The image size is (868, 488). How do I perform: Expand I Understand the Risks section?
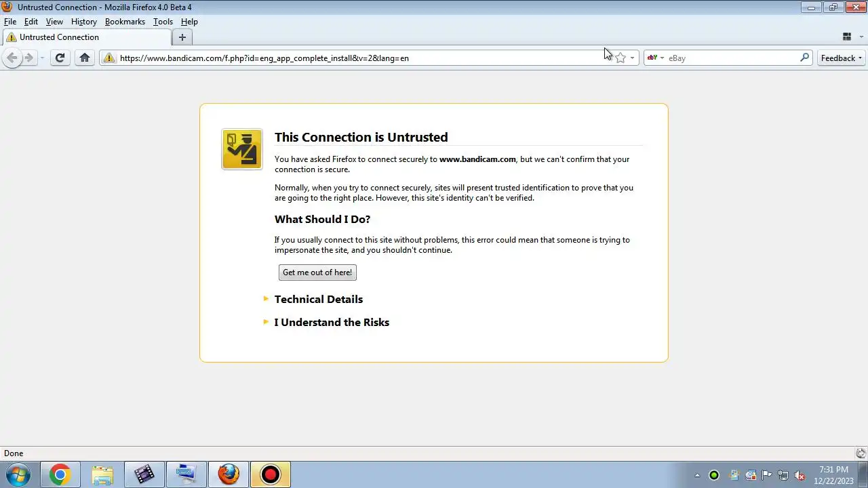pyautogui.click(x=332, y=322)
